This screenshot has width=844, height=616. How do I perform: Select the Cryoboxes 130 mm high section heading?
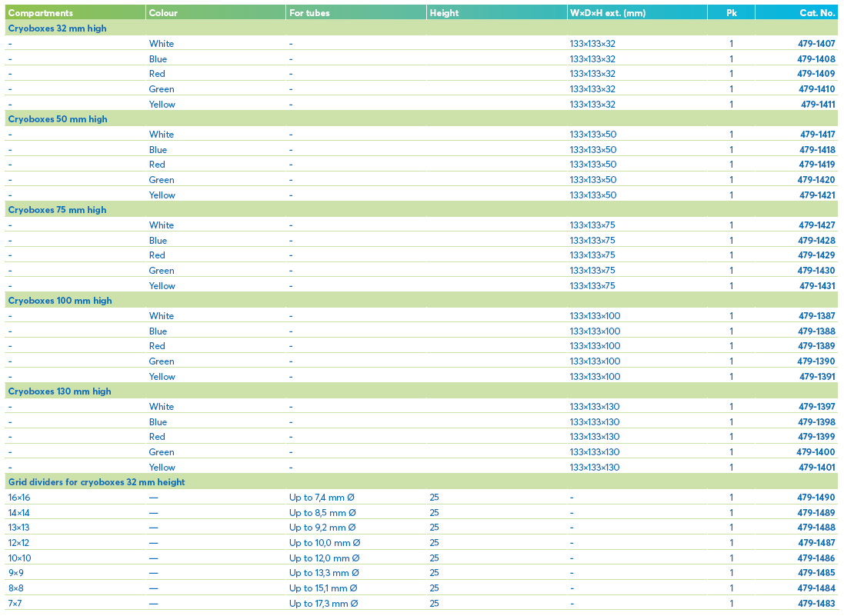click(60, 391)
